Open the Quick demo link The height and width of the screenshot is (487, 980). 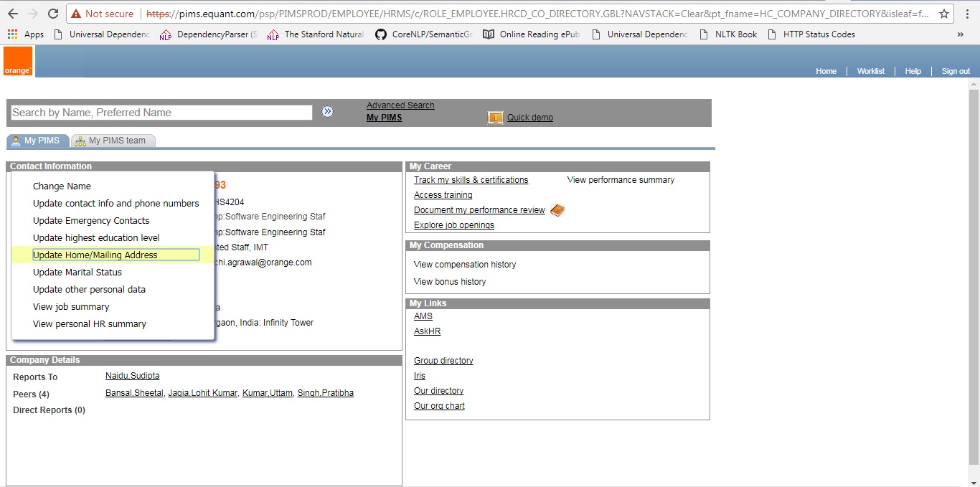[x=530, y=118]
